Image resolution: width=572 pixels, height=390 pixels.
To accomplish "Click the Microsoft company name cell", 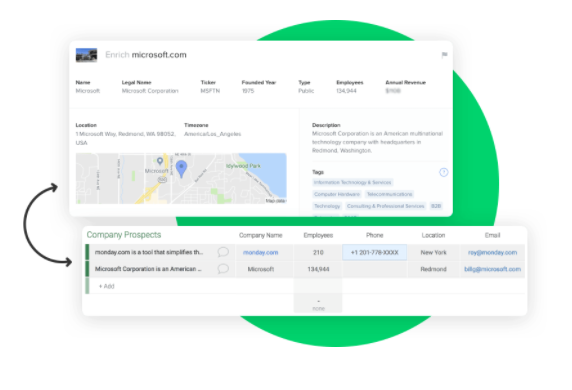I will (x=260, y=269).
